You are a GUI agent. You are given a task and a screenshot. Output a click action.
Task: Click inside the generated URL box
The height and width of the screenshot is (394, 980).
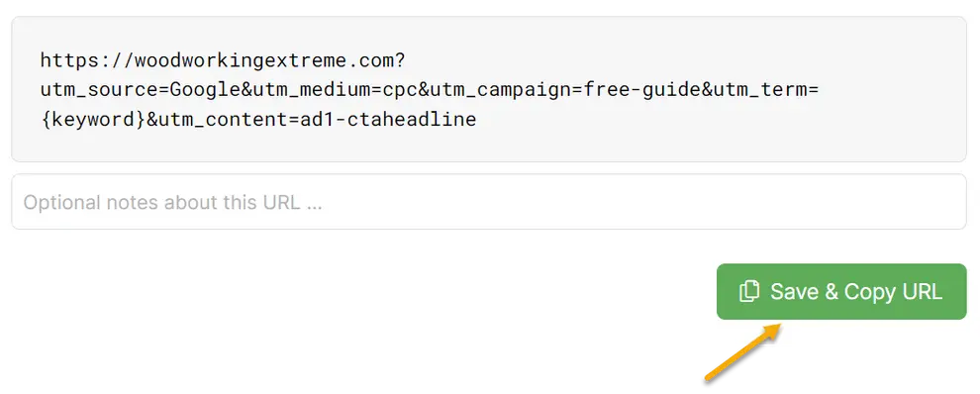coord(489,89)
